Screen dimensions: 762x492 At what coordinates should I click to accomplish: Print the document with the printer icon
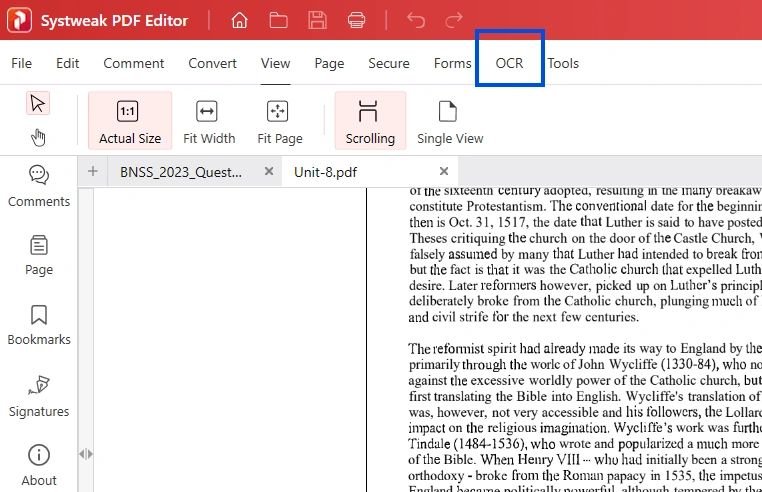point(355,20)
